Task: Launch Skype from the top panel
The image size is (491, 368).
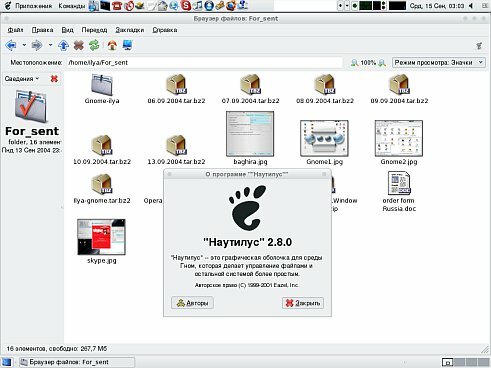Action: pyautogui.click(x=186, y=5)
